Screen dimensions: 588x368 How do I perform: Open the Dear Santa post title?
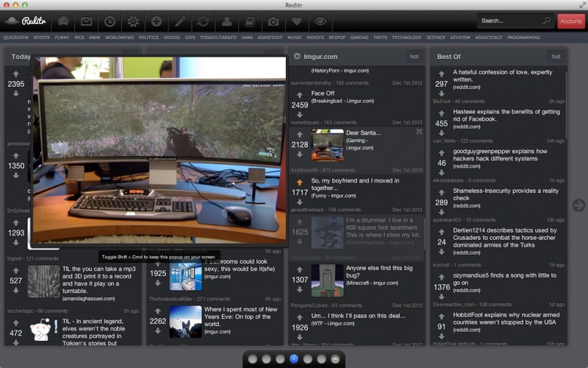point(363,132)
